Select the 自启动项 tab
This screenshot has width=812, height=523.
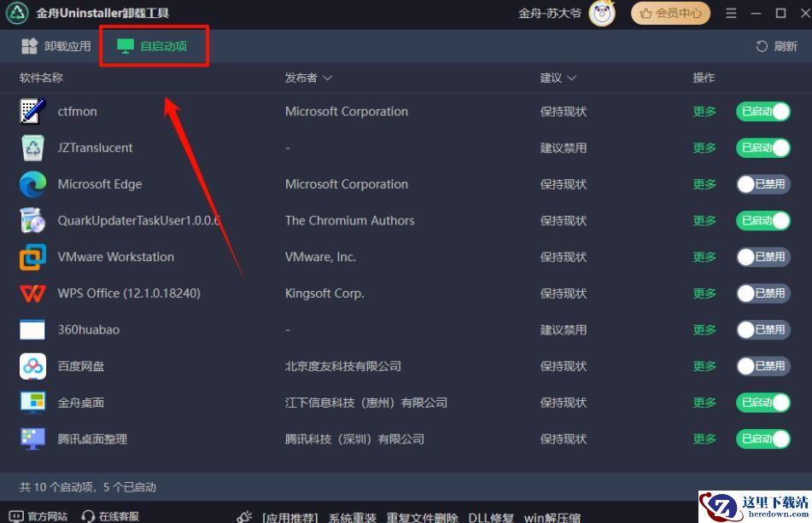pos(152,46)
